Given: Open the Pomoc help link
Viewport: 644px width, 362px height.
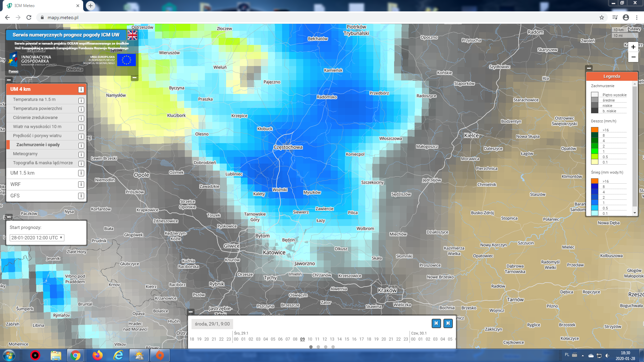Looking at the screenshot, I should tap(13, 71).
